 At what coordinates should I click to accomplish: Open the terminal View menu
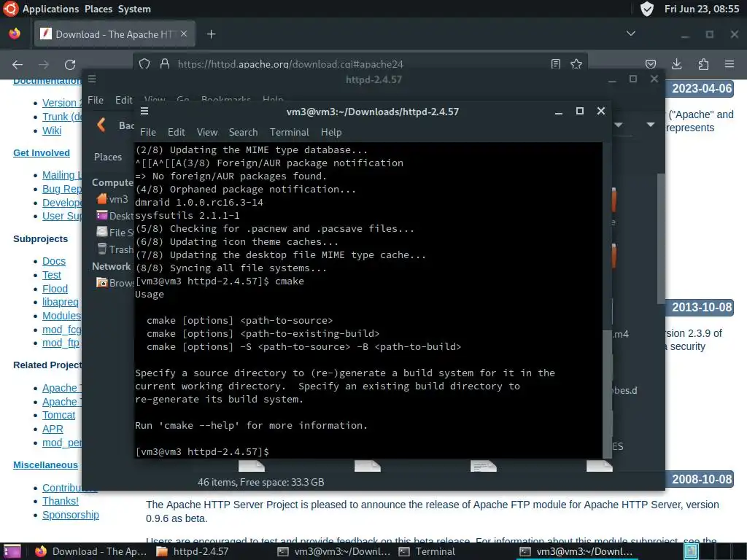207,133
